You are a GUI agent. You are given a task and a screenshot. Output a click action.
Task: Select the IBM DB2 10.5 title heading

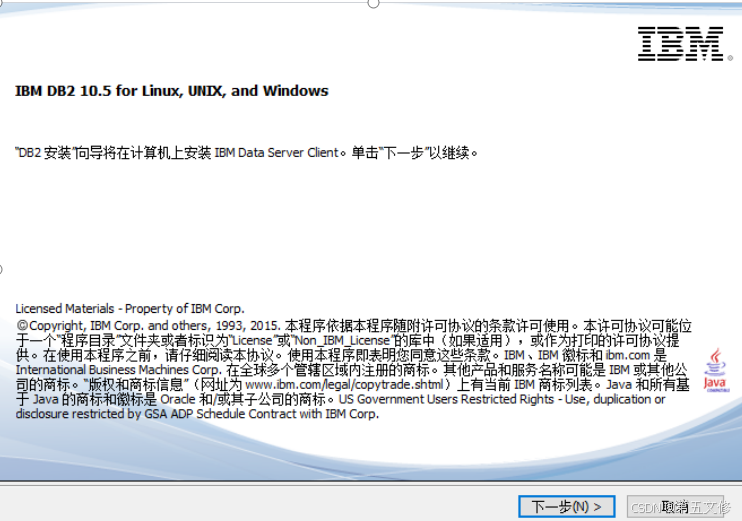click(x=171, y=91)
